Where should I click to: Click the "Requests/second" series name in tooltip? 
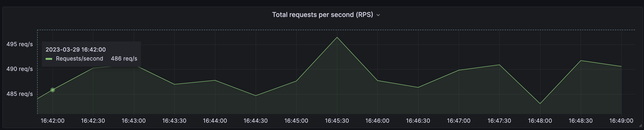click(x=79, y=59)
